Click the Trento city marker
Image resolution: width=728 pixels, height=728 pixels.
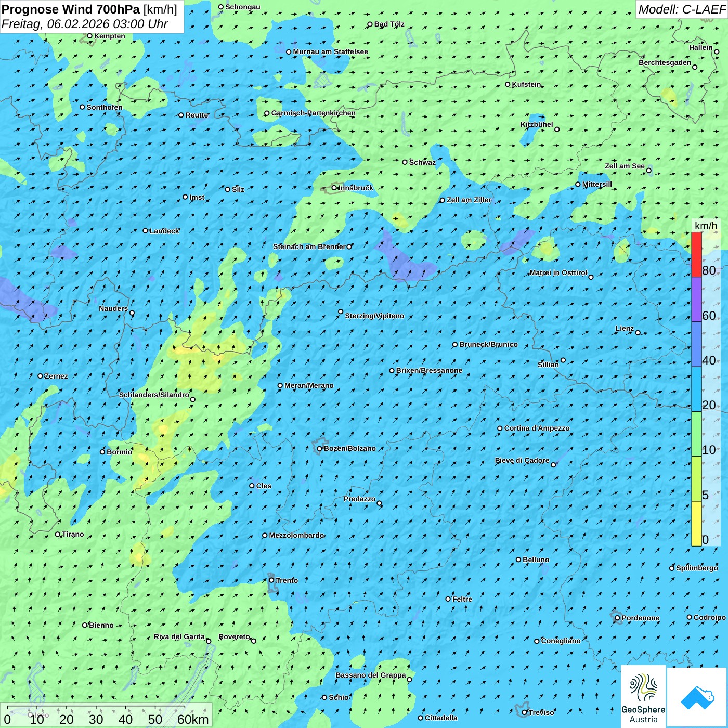(x=271, y=580)
